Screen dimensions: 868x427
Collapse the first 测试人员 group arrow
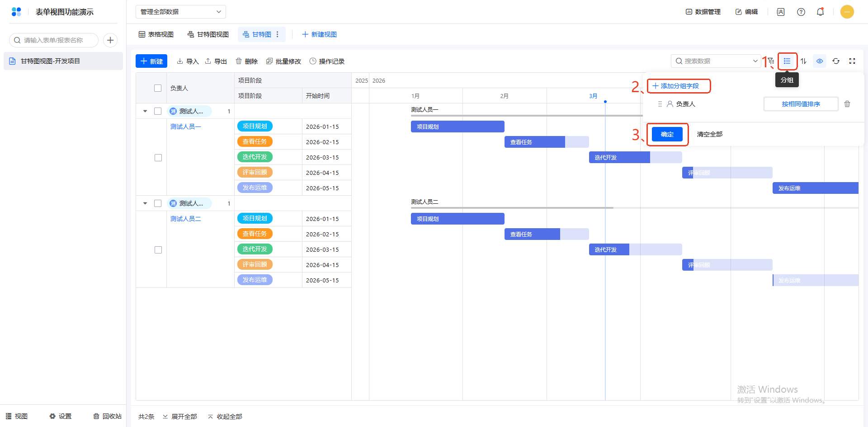click(145, 111)
